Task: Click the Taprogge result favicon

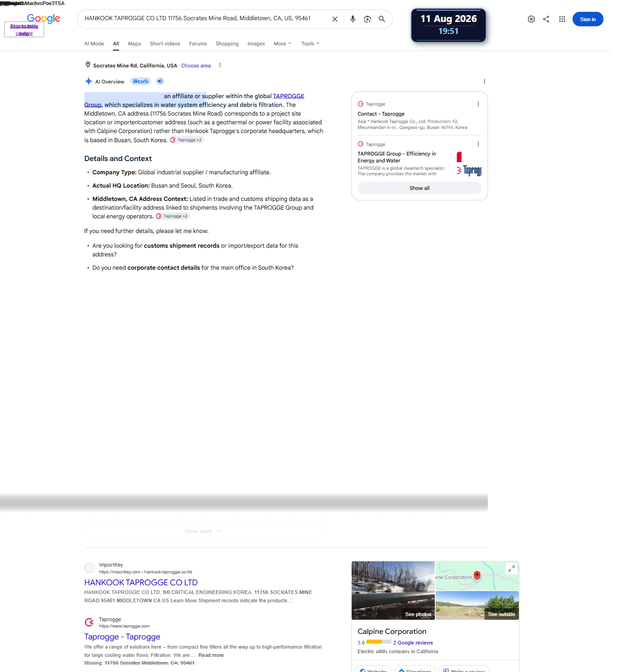Action: click(89, 622)
